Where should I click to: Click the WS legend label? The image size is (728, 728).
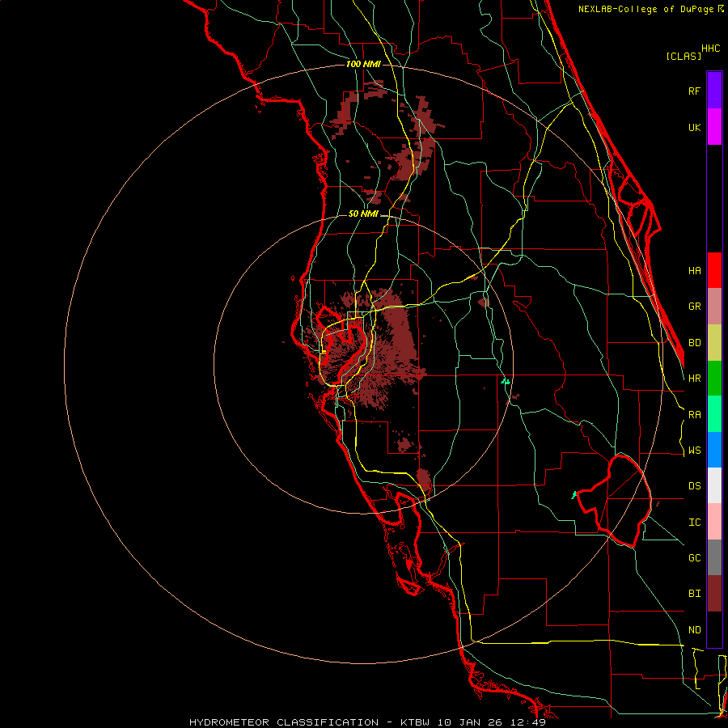pyautogui.click(x=694, y=451)
